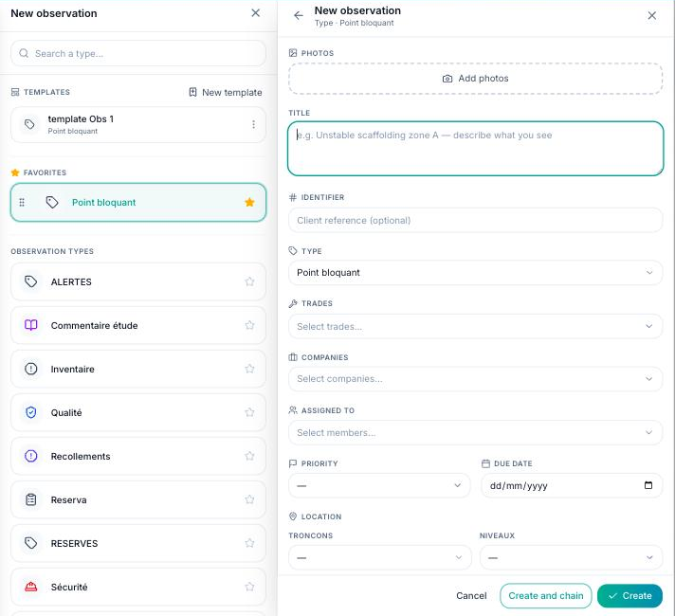Open the Select trades dropdown

(x=475, y=326)
